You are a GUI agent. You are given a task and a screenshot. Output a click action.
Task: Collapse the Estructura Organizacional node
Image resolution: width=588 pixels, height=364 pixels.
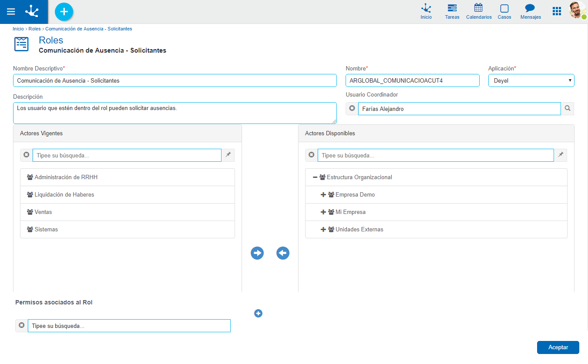point(315,177)
